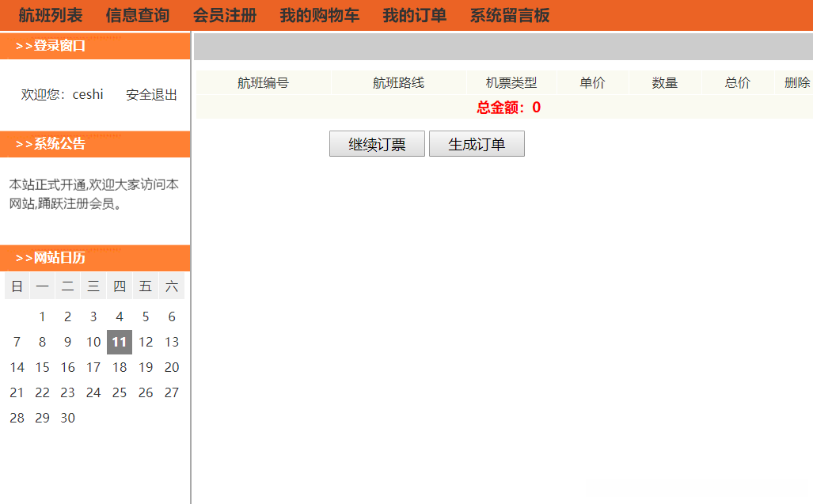Screen dimensions: 813x504
Task: Select day 13 in calendar
Action: [172, 342]
